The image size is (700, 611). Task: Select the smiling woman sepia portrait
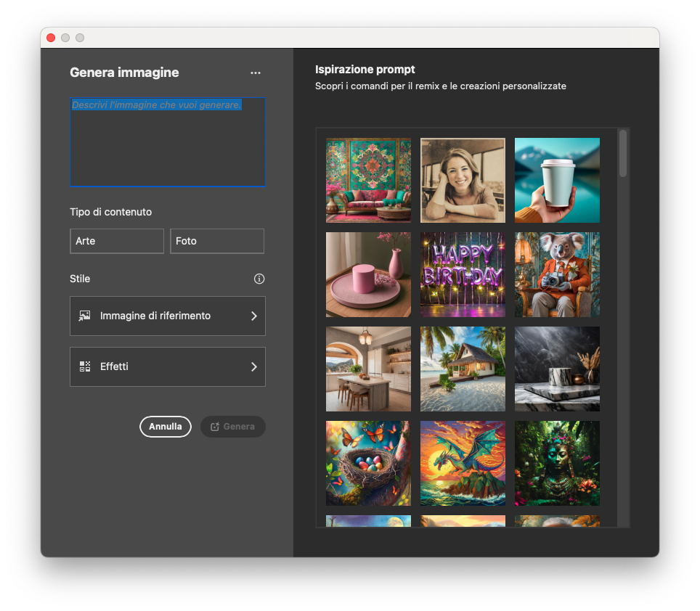point(463,180)
